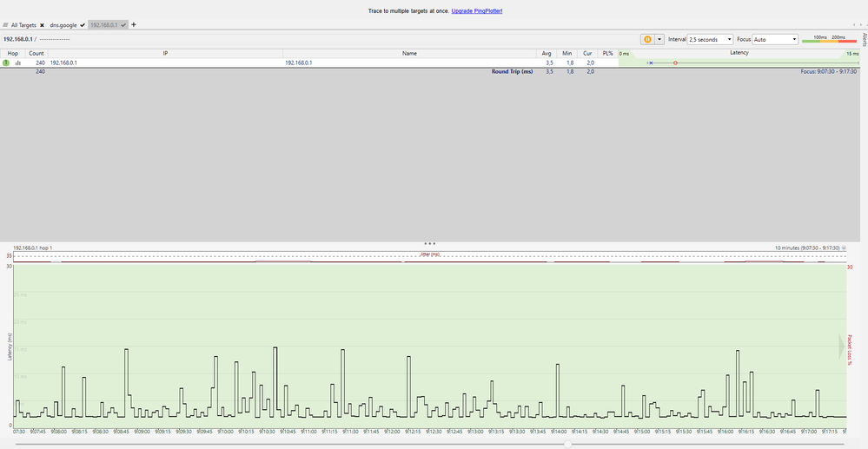
Task: Click the green hop 1 status circle
Action: pyautogui.click(x=6, y=63)
